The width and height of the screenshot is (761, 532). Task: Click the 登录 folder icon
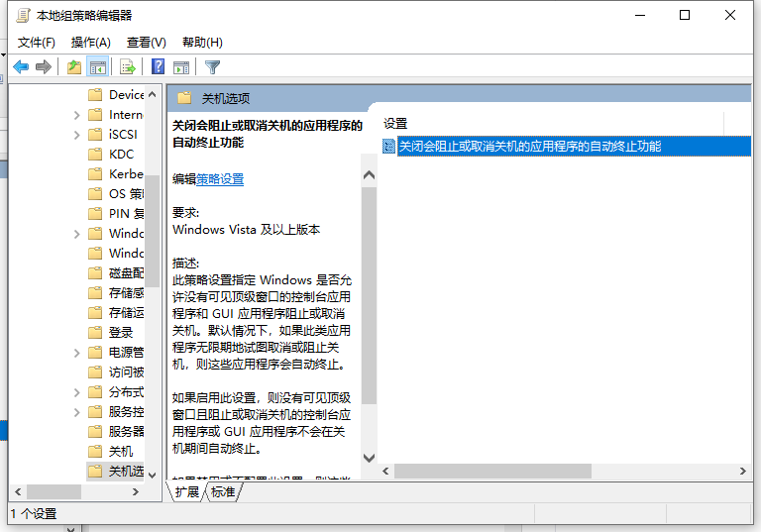click(x=95, y=332)
